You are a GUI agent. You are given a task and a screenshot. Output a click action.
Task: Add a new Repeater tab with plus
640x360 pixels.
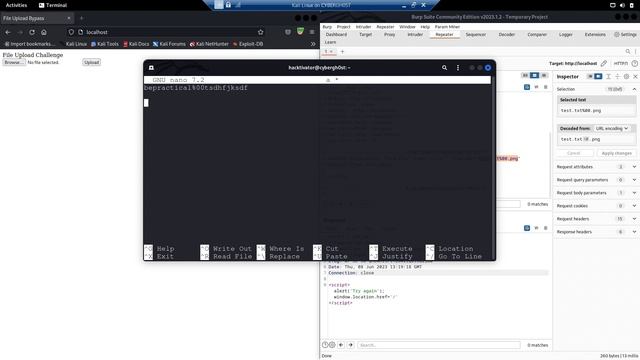click(342, 51)
